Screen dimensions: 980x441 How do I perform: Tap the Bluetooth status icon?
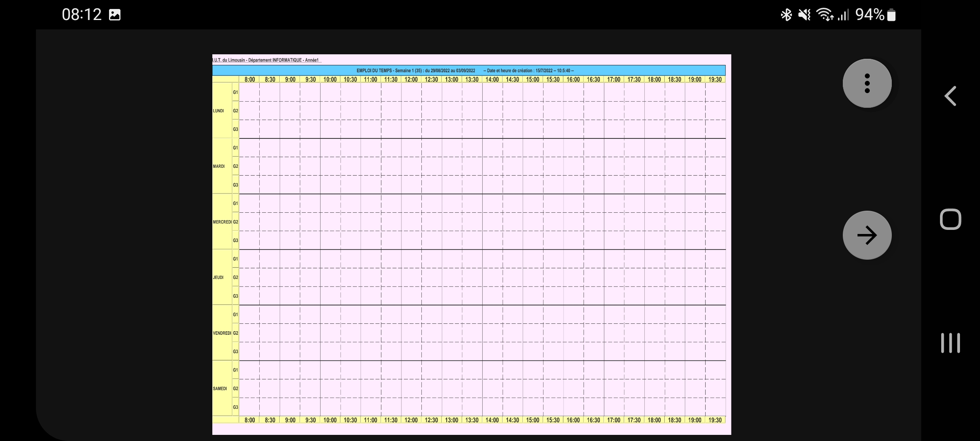pos(786,15)
